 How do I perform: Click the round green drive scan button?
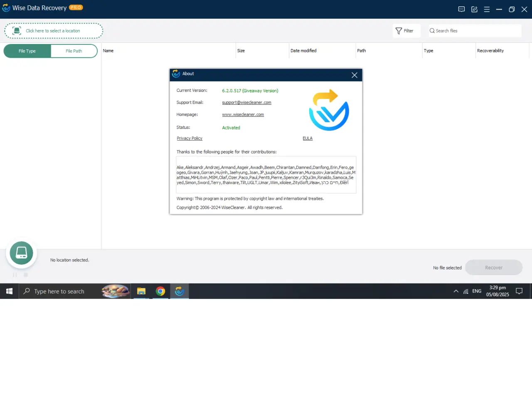22,253
